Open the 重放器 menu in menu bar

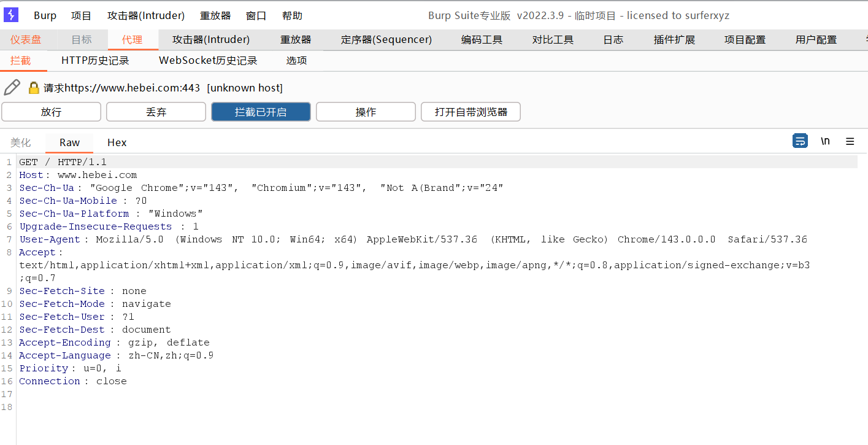pos(215,15)
